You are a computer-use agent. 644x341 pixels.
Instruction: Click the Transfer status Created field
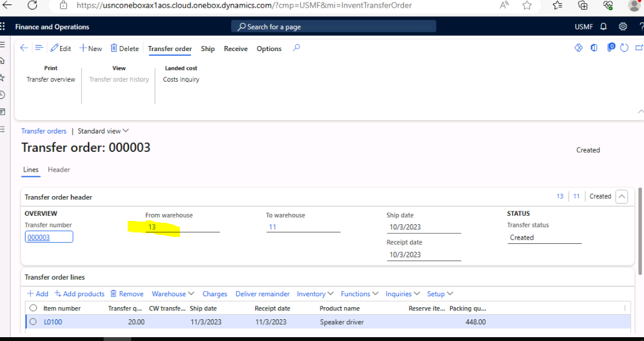(x=544, y=238)
